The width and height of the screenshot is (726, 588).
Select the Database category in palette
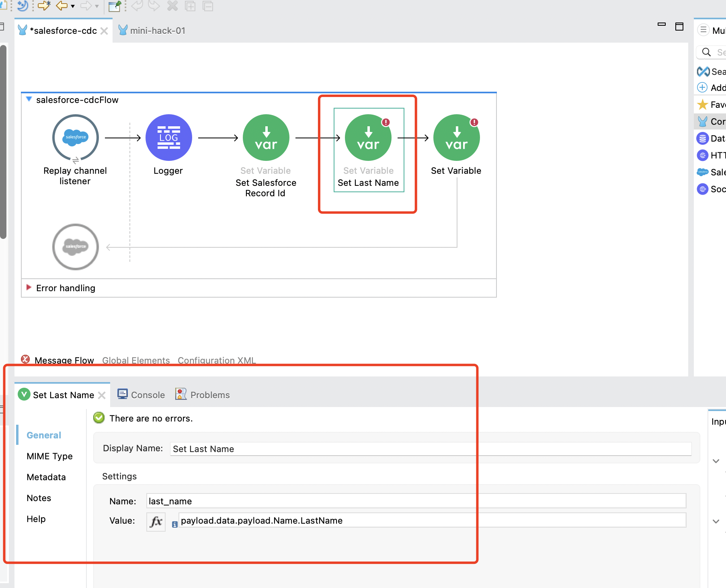point(712,138)
